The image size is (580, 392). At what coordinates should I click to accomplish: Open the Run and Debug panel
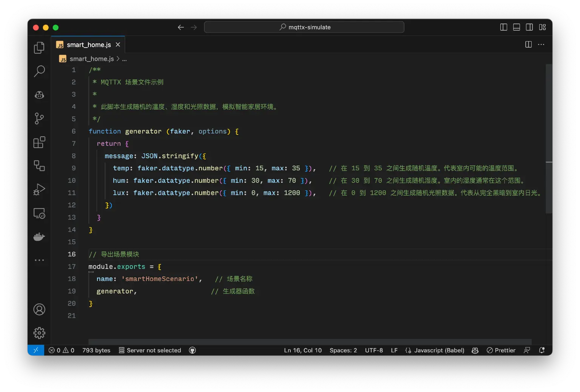coord(39,190)
